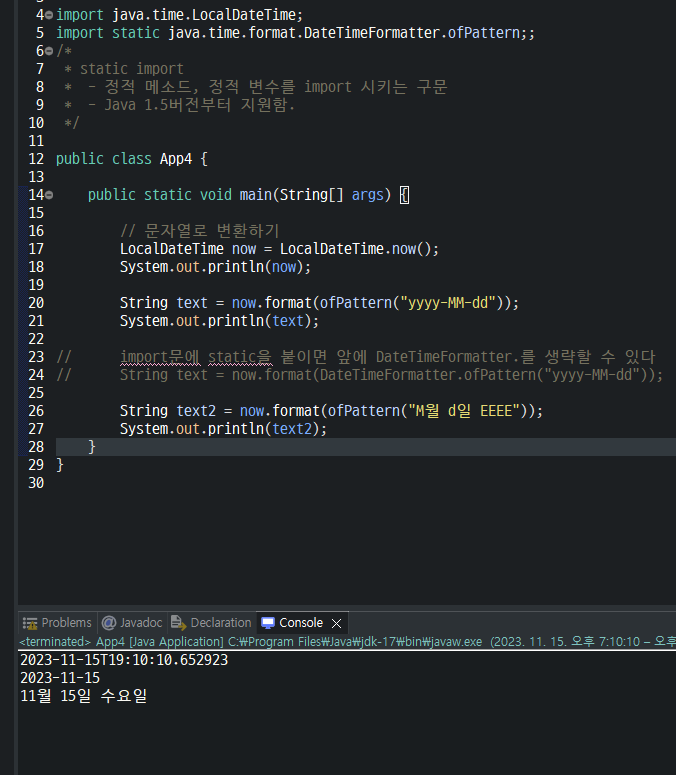Viewport: 676px width, 775px height.
Task: Click the "static import" comment line 7
Action: [131, 69]
